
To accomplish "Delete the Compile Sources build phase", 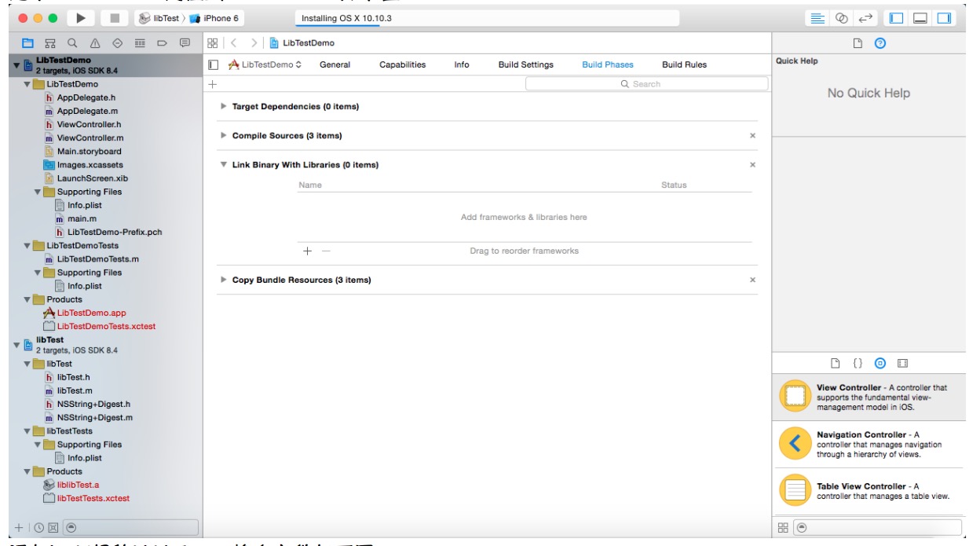I will [x=752, y=136].
